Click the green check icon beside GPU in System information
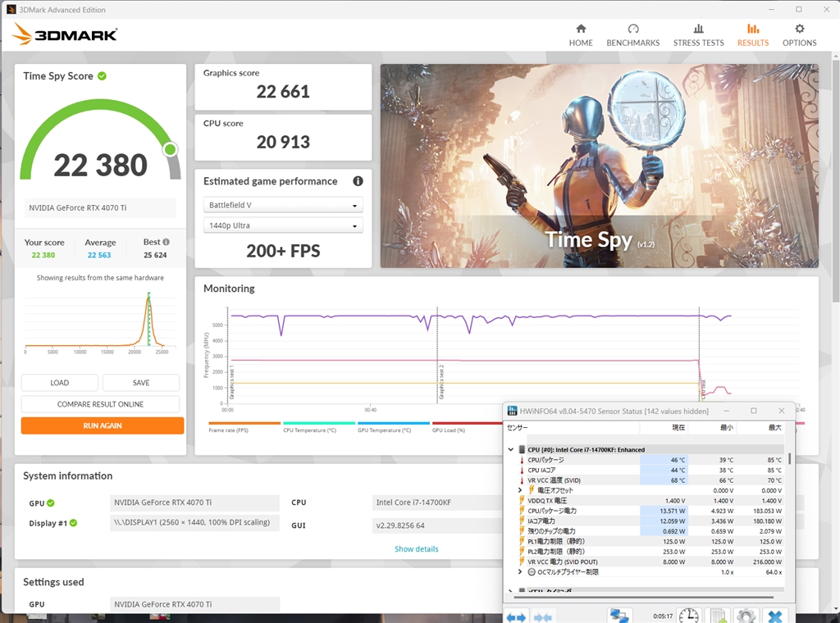 tap(50, 503)
